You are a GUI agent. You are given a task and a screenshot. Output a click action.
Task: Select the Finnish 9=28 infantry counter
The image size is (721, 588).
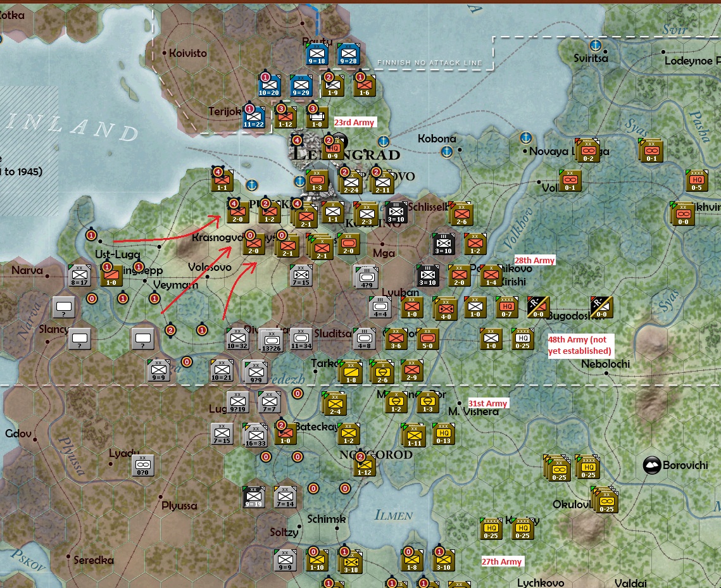pyautogui.click(x=348, y=54)
